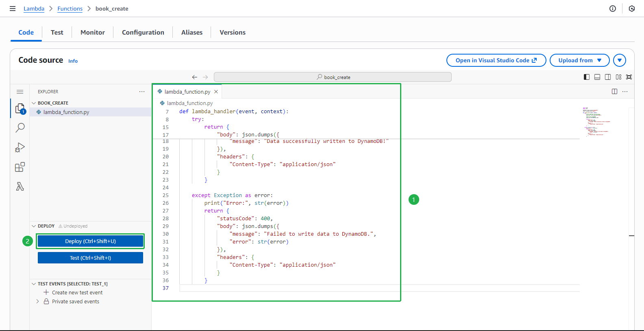
Task: Click the def lambda_handler code line
Action: click(234, 111)
